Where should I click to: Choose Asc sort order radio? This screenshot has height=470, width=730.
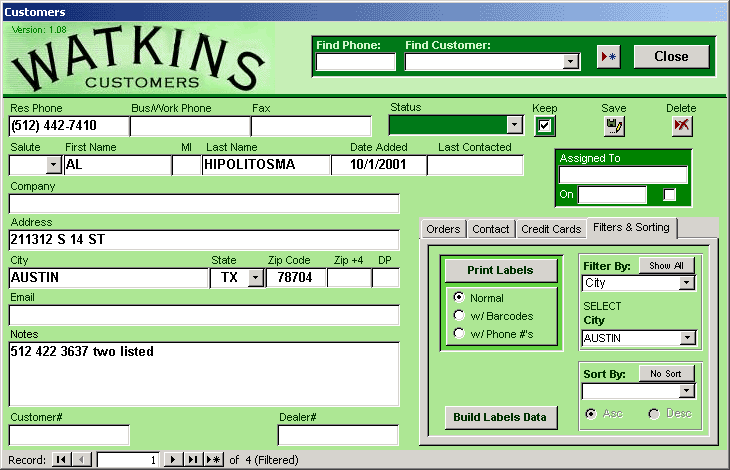click(x=591, y=413)
